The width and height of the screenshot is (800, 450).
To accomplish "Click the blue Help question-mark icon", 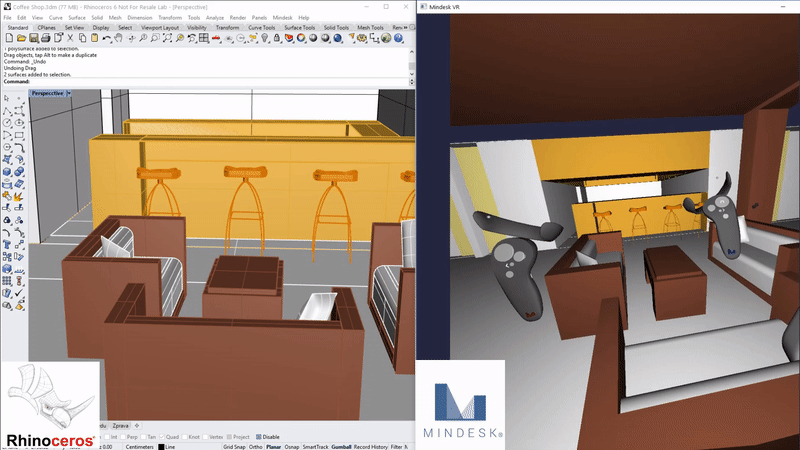I will coord(398,38).
